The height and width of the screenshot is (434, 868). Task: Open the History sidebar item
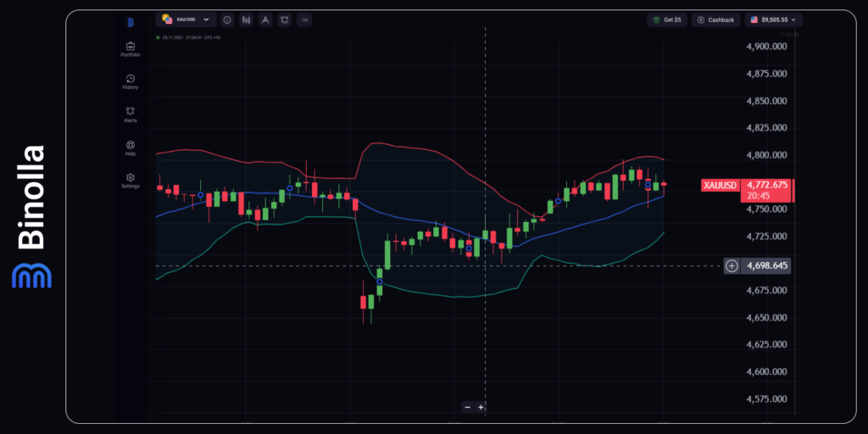130,82
